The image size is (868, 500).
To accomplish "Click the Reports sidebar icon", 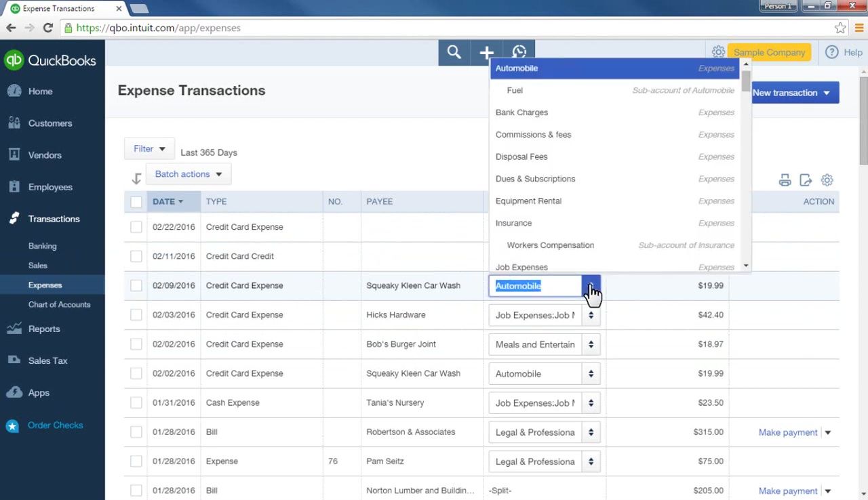I will point(14,329).
